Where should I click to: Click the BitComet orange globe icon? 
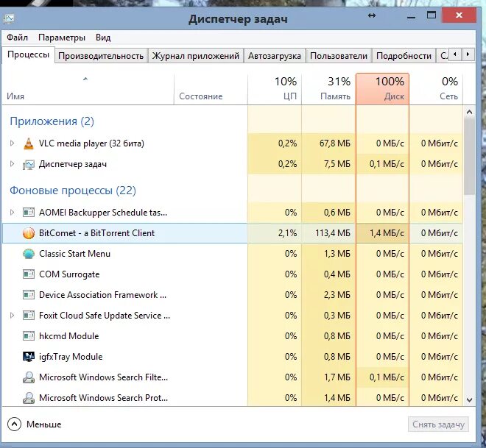[29, 233]
